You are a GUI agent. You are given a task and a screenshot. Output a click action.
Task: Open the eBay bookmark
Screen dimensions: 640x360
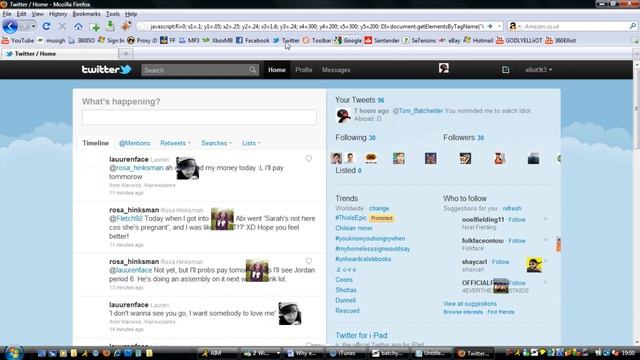point(449,40)
